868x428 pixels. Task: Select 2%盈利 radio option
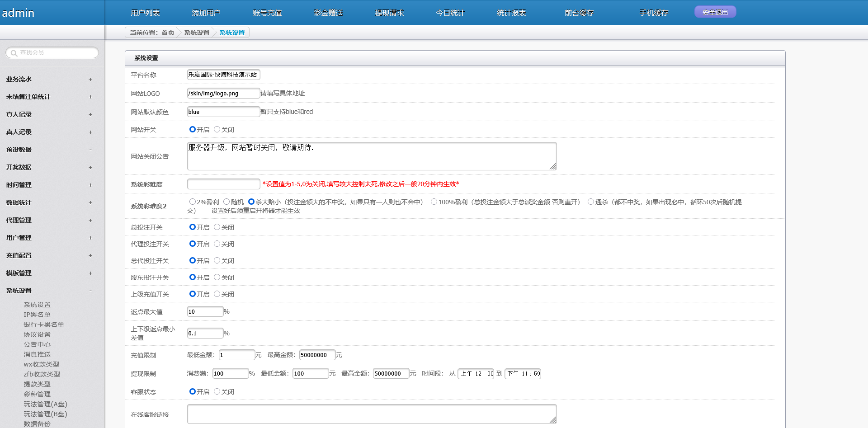[x=193, y=202]
